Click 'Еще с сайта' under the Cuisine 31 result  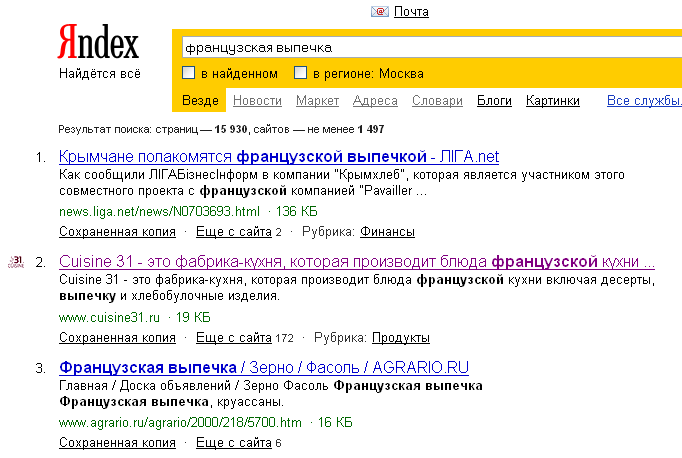click(x=234, y=338)
